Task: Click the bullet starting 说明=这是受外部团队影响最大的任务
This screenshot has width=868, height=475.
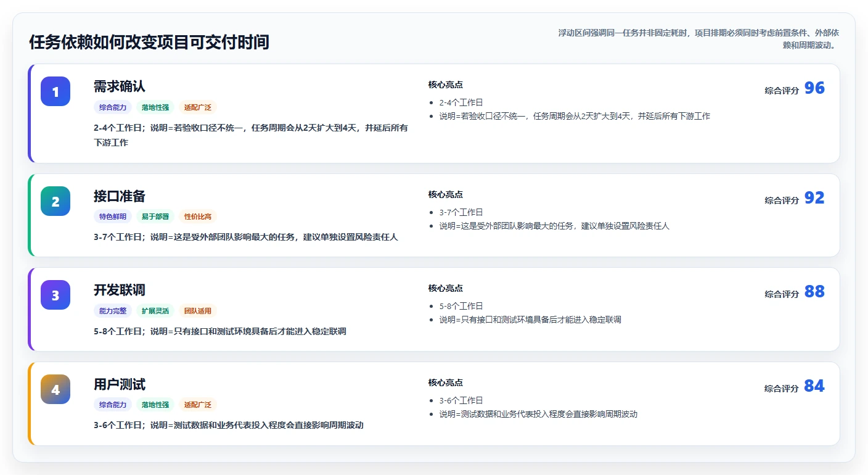Action: 554,226
